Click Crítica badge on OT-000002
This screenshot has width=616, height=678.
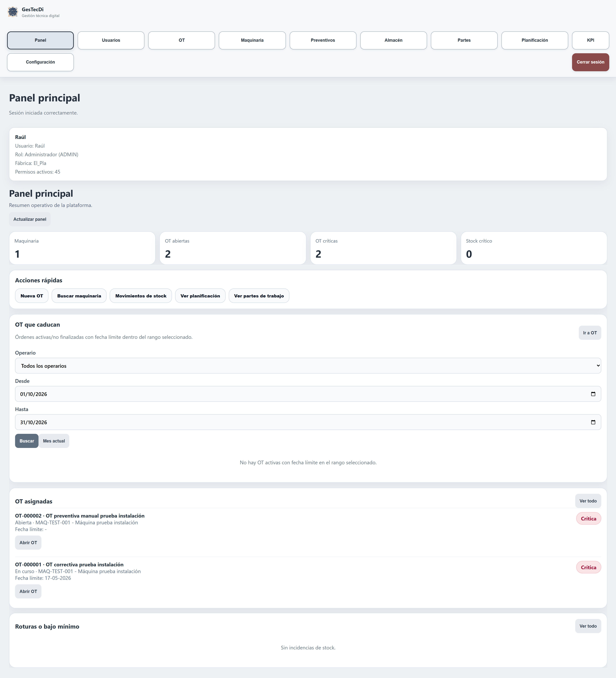tap(588, 519)
